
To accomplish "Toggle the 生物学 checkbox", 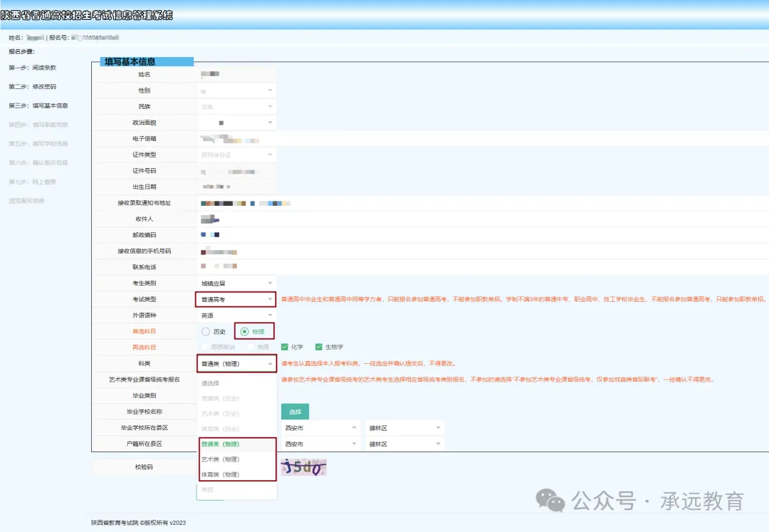I will [x=319, y=347].
